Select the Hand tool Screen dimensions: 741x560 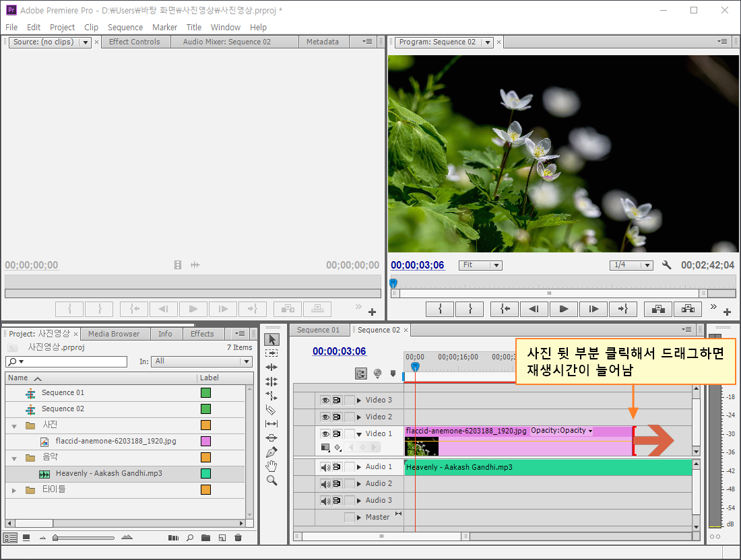coord(271,466)
